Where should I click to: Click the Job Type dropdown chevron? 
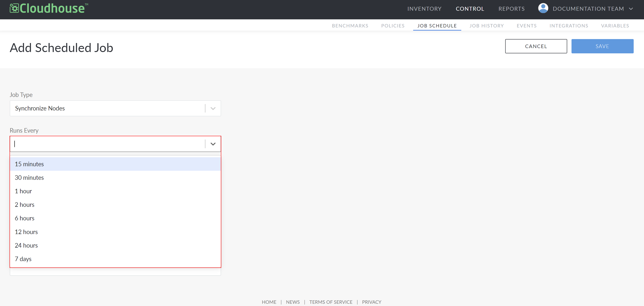pyautogui.click(x=213, y=109)
